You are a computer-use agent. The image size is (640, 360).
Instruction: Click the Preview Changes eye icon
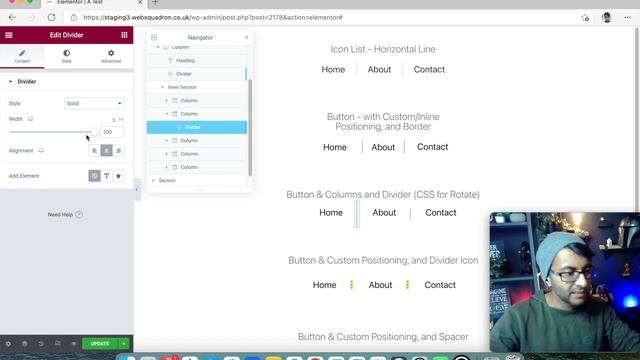pos(74,344)
